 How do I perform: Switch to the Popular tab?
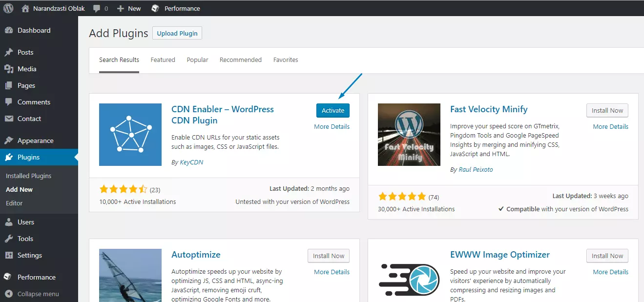(197, 60)
